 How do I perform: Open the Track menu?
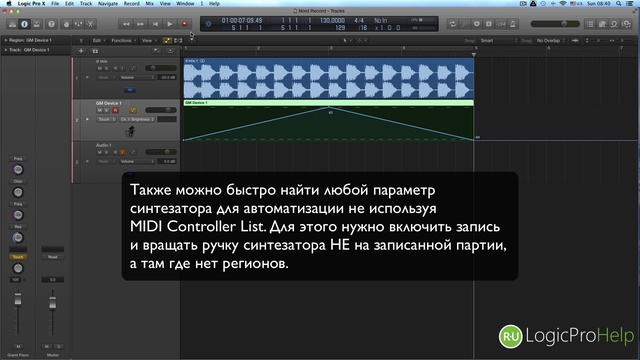point(86,3)
